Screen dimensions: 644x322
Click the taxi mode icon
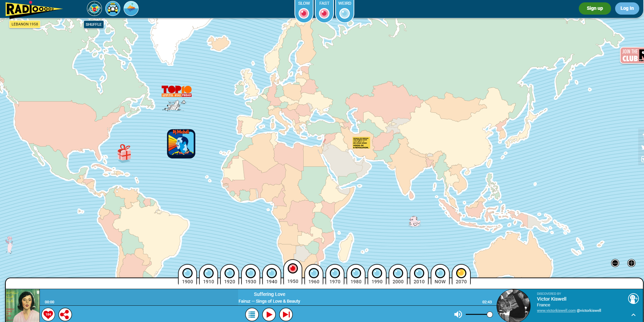pos(113,8)
